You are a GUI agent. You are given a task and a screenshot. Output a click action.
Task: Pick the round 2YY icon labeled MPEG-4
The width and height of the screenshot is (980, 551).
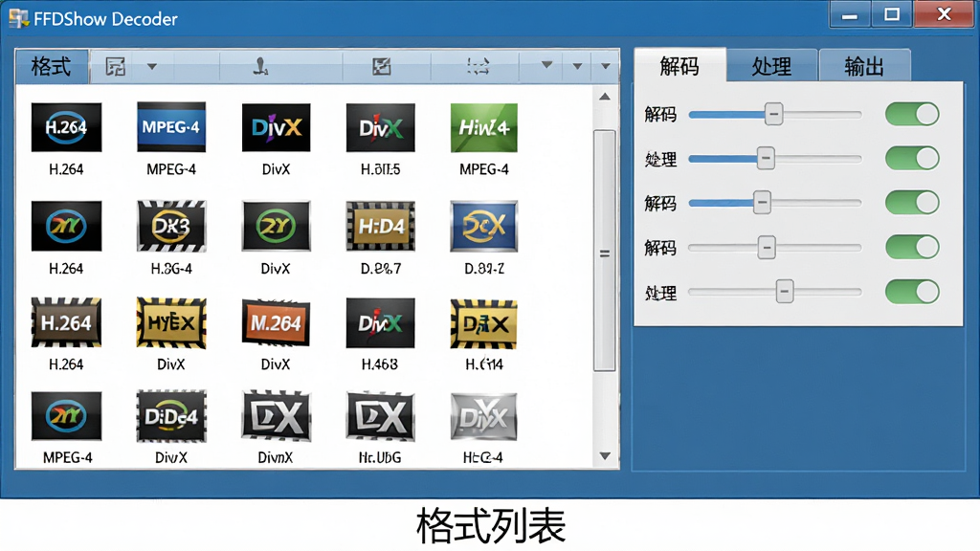tap(66, 416)
